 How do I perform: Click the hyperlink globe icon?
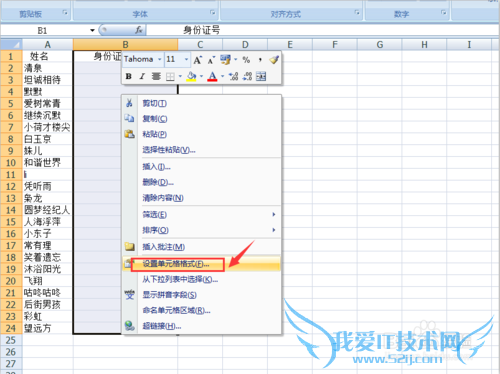click(x=129, y=326)
